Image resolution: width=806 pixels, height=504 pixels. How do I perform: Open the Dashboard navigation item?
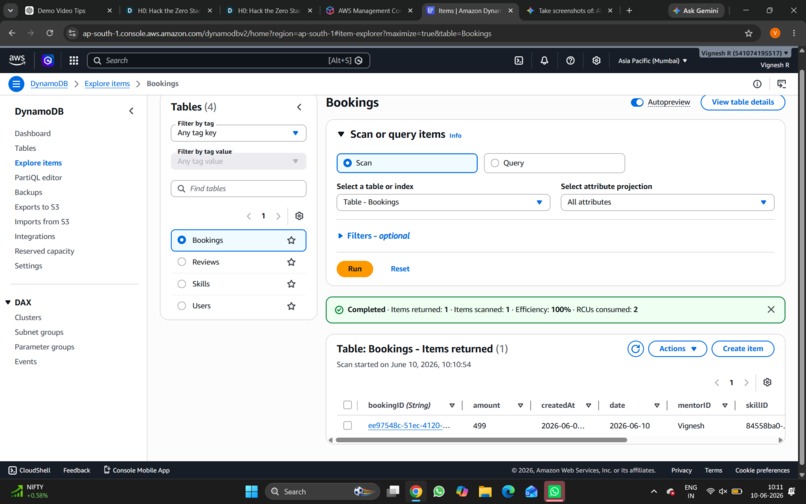[33, 134]
